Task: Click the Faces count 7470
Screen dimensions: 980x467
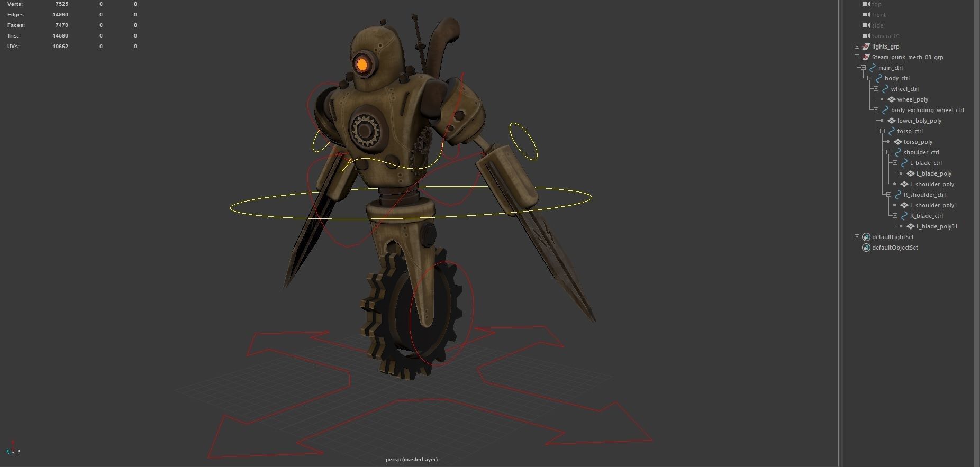Action: (62, 25)
